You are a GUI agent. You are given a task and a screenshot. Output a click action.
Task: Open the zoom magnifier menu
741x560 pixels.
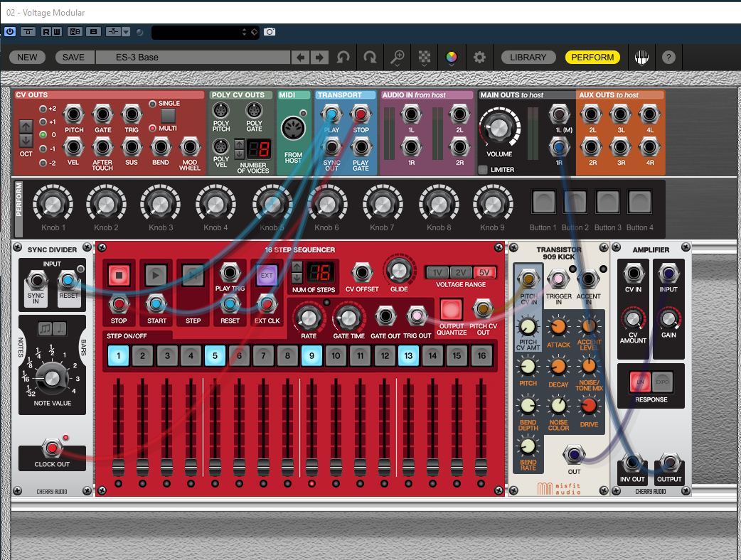click(x=397, y=58)
